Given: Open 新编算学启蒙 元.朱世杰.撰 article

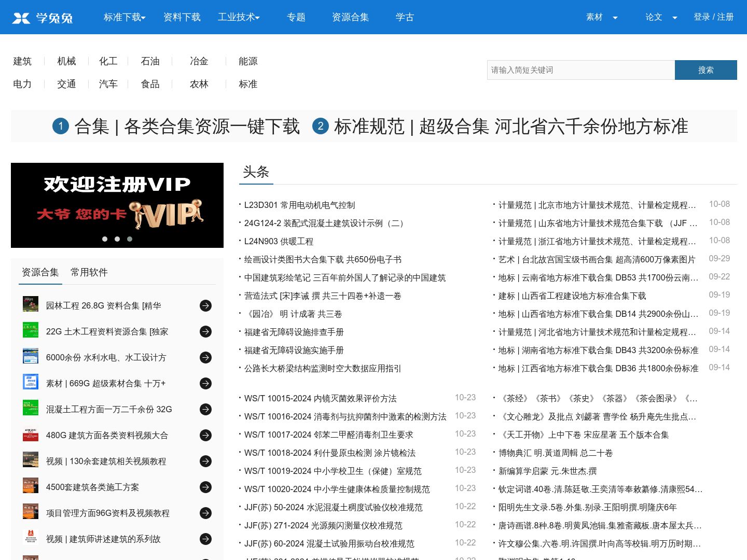Looking at the screenshot, I should coord(548,471).
